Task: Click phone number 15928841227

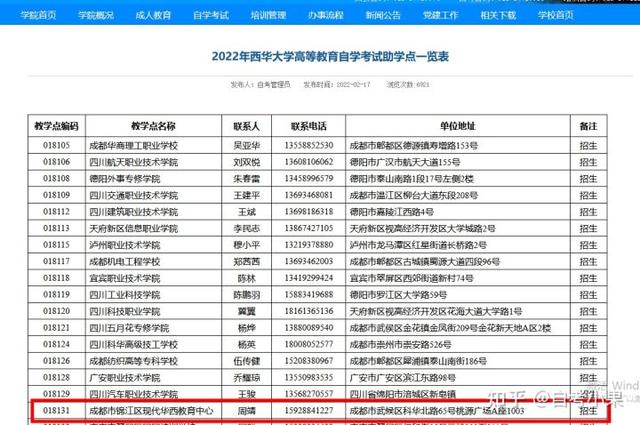Action: pyautogui.click(x=309, y=410)
